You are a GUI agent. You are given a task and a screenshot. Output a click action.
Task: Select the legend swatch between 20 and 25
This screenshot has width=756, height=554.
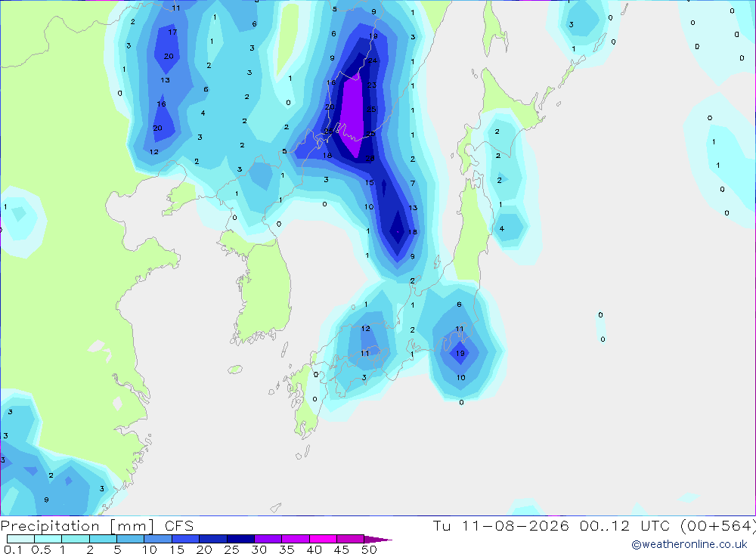point(212,539)
